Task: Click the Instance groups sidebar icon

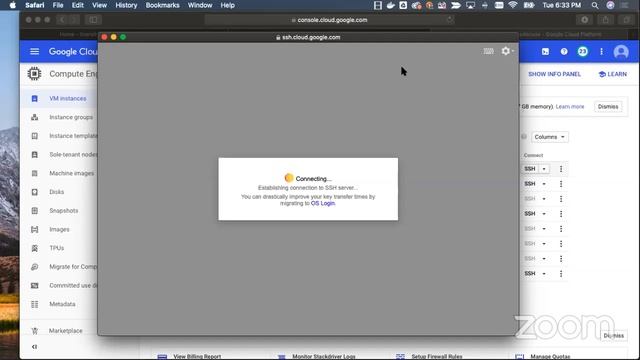Action: pyautogui.click(x=35, y=117)
